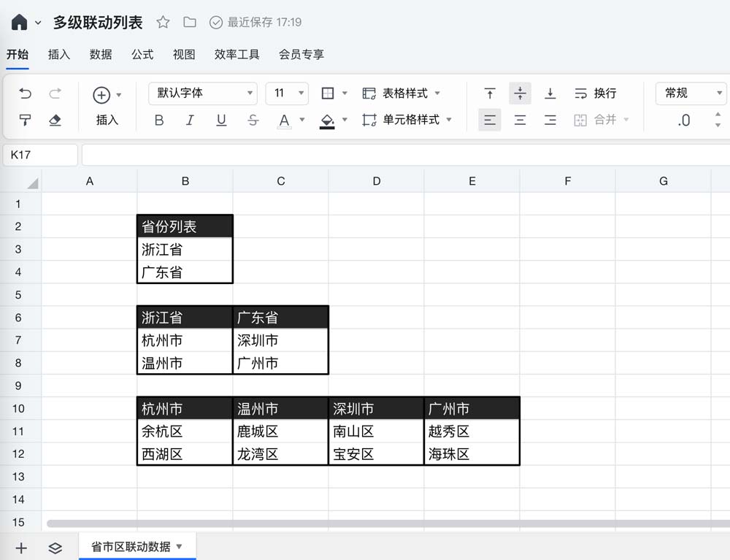Open the 效率工具 tab
The image size is (730, 560).
pos(237,55)
